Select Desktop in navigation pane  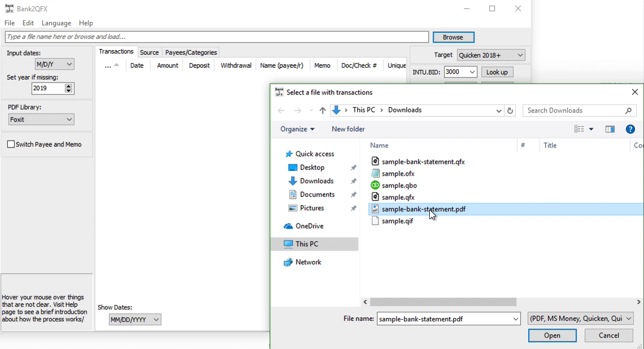pos(306,168)
